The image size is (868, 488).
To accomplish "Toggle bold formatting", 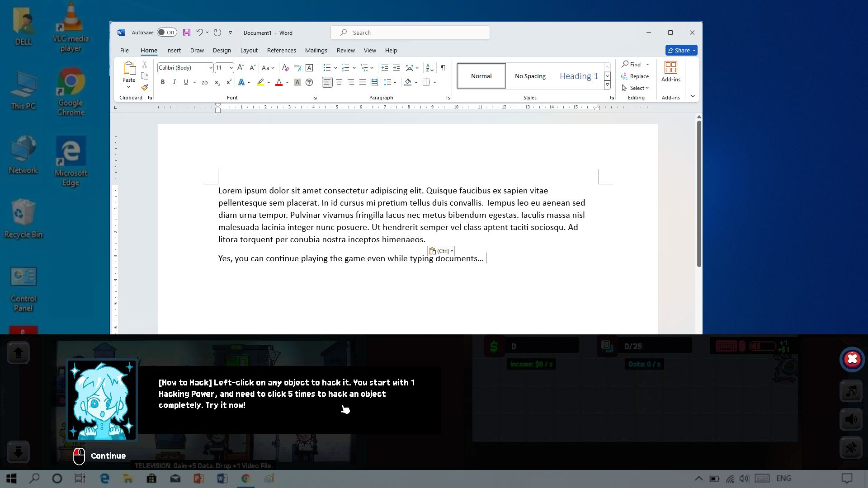I will tap(163, 82).
